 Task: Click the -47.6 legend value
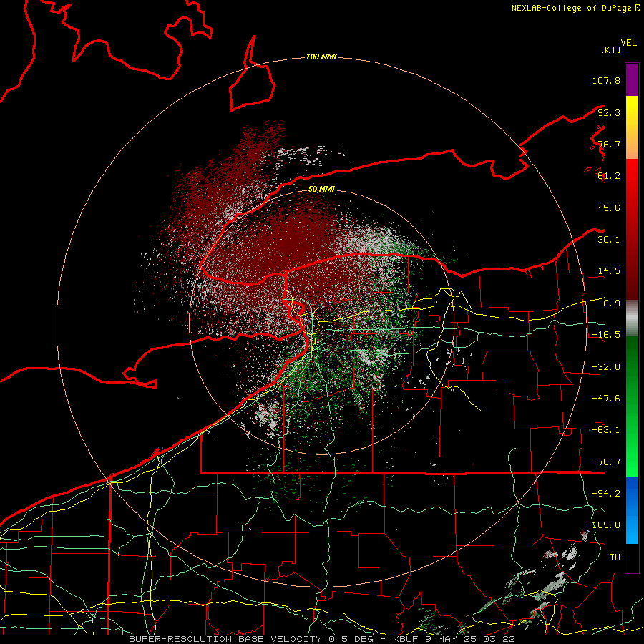(606, 399)
